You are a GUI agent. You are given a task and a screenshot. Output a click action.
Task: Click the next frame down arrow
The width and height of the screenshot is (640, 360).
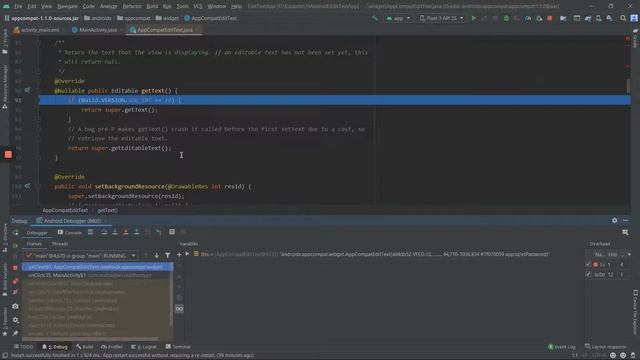[x=157, y=256]
